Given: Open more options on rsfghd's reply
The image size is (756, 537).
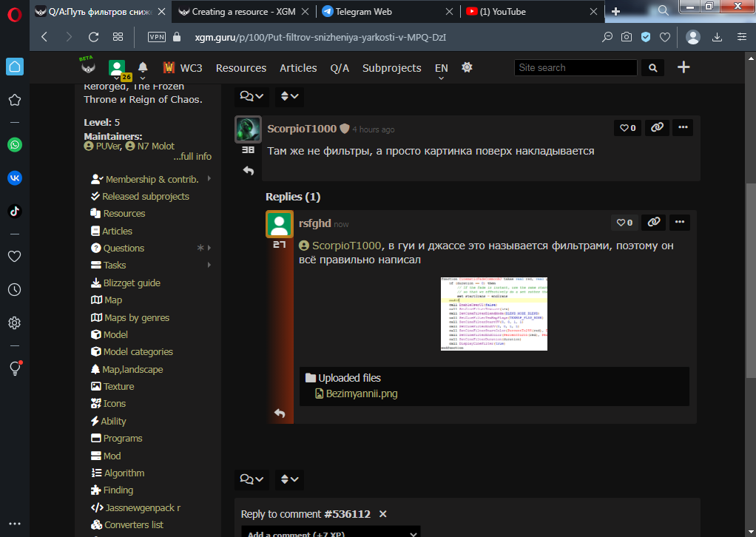Looking at the screenshot, I should pos(680,222).
